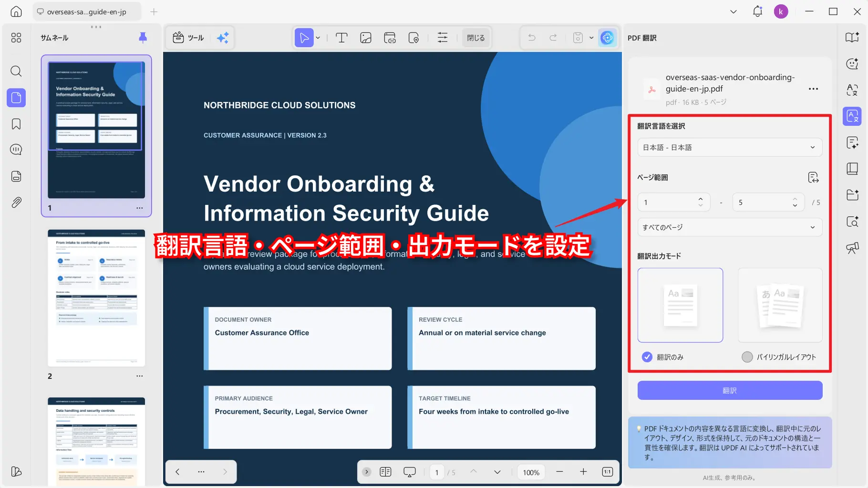Click the swap page range icon
Screen dimensions: 868x488
(813, 178)
